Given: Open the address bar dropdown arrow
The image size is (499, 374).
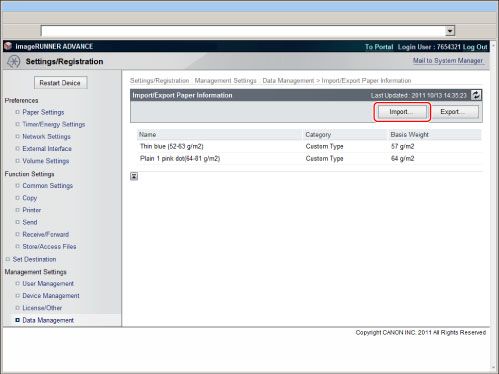Looking at the screenshot, I should coord(450,31).
